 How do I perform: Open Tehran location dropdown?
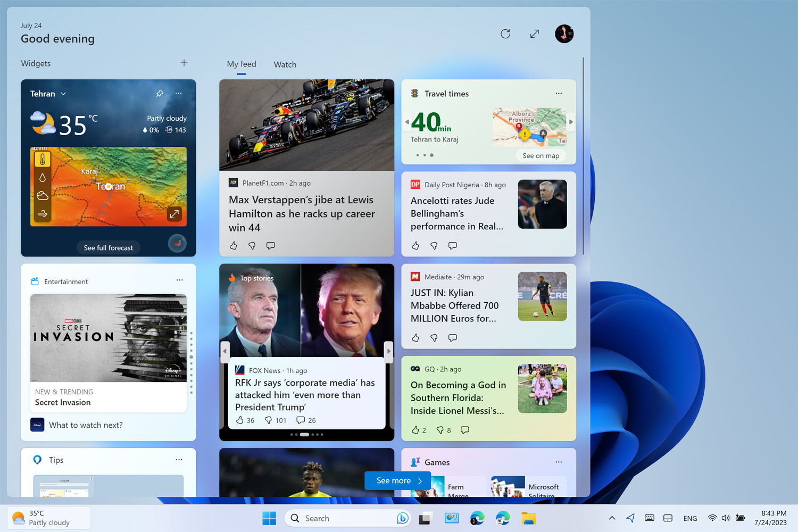tap(63, 94)
